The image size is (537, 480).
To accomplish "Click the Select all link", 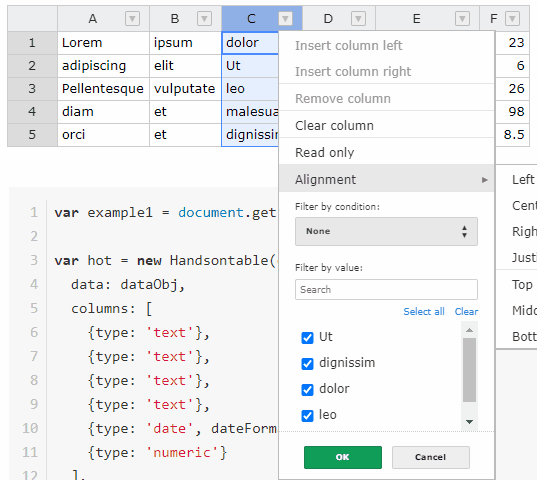I will point(424,312).
